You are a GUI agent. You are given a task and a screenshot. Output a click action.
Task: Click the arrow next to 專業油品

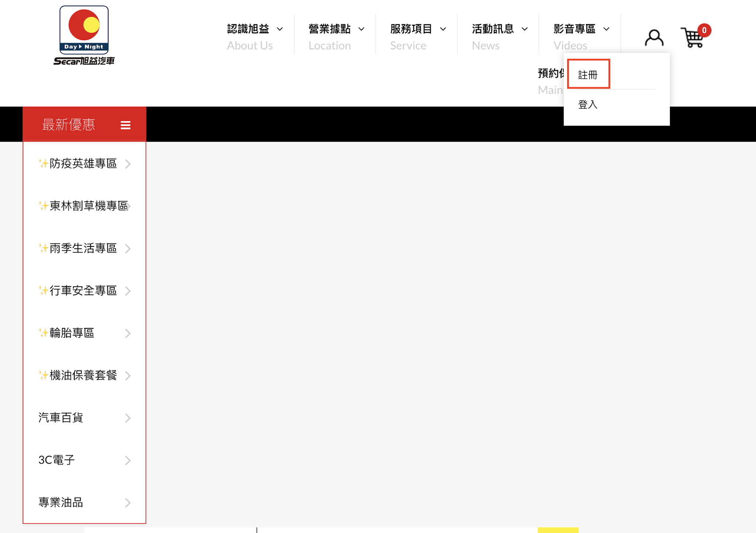coord(128,503)
